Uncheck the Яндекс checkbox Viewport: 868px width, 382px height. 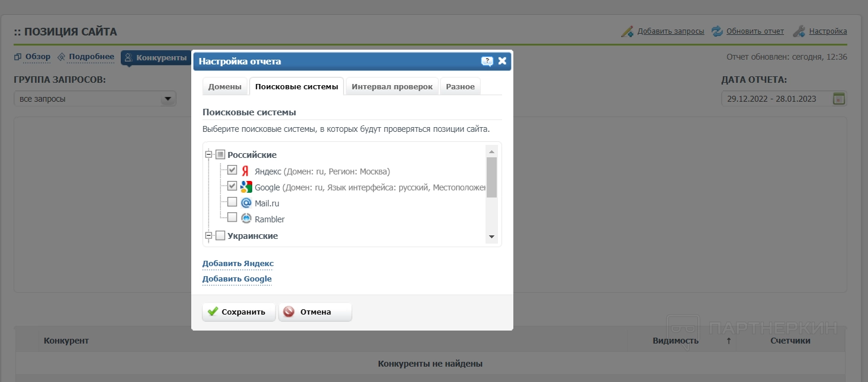click(232, 170)
